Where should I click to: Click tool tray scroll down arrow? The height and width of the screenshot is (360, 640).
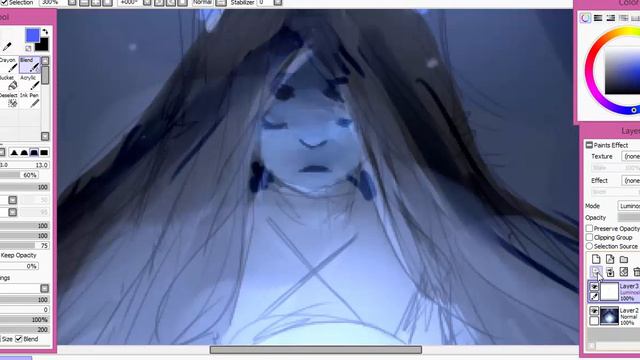tap(45, 136)
